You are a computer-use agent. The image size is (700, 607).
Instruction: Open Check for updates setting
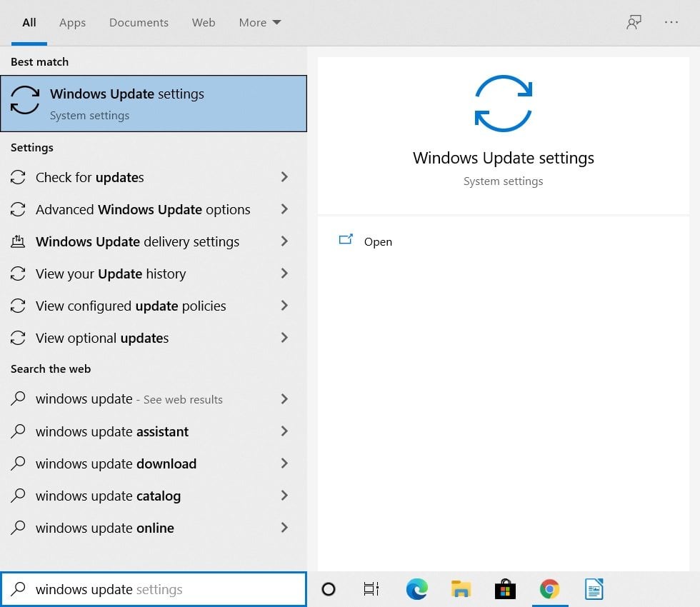coord(154,177)
